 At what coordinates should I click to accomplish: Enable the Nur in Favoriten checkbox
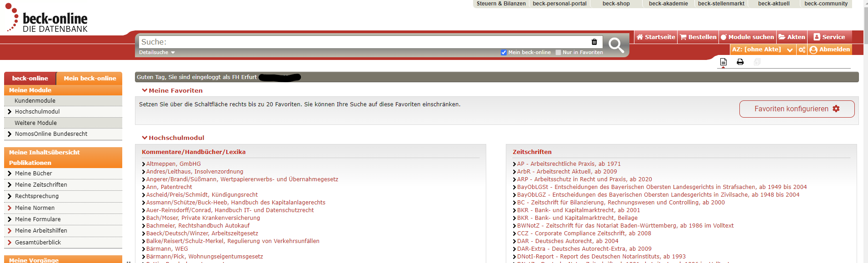558,53
